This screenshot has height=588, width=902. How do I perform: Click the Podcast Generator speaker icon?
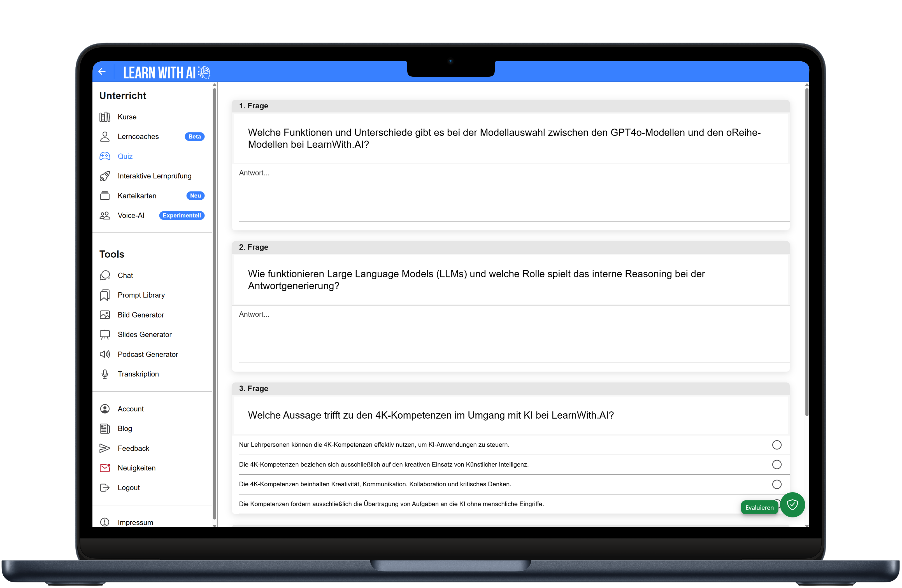click(x=104, y=354)
